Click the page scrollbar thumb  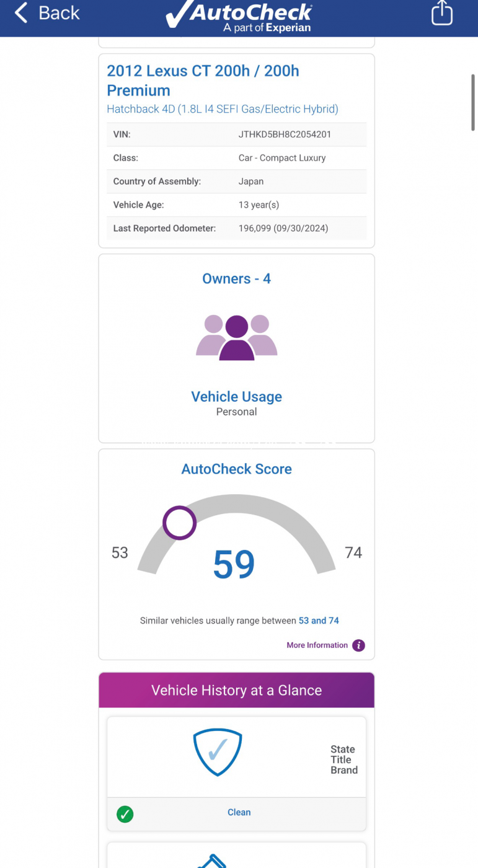pyautogui.click(x=473, y=102)
